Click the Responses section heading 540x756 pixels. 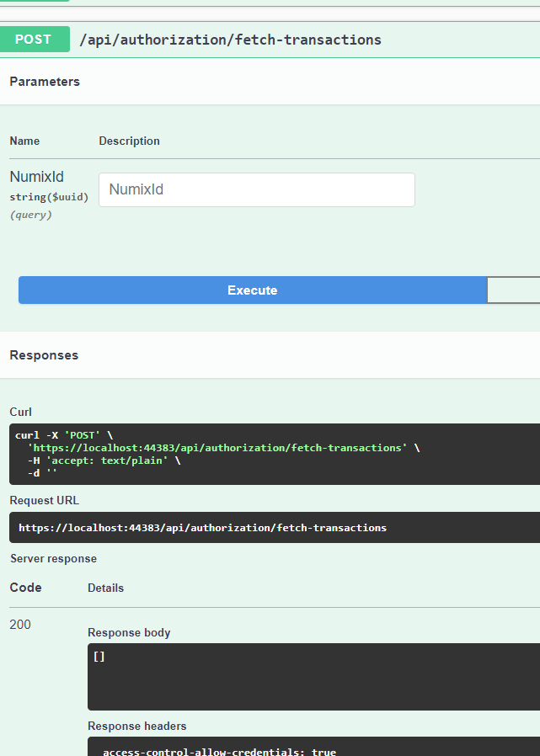[x=44, y=355]
